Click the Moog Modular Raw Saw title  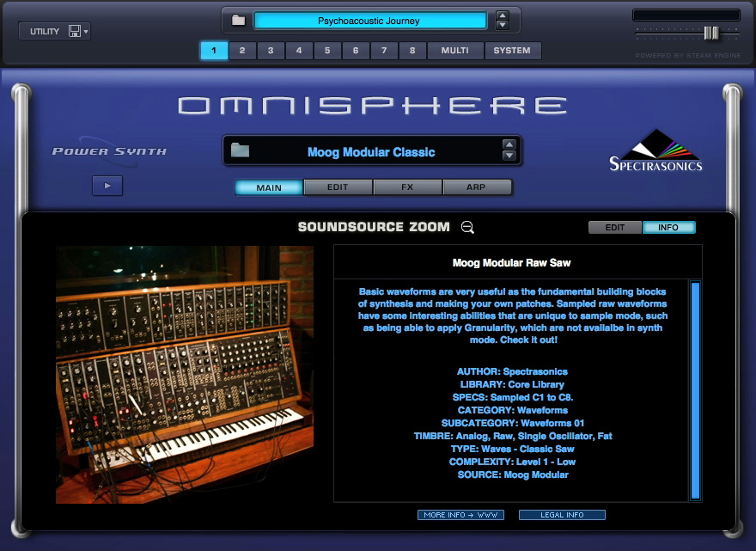(511, 263)
